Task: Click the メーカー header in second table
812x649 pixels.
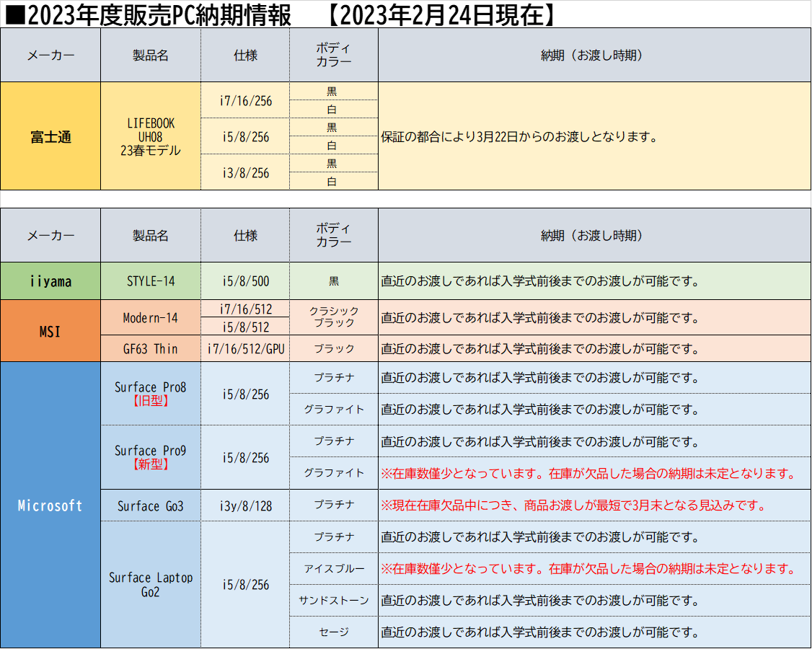Action: point(50,235)
